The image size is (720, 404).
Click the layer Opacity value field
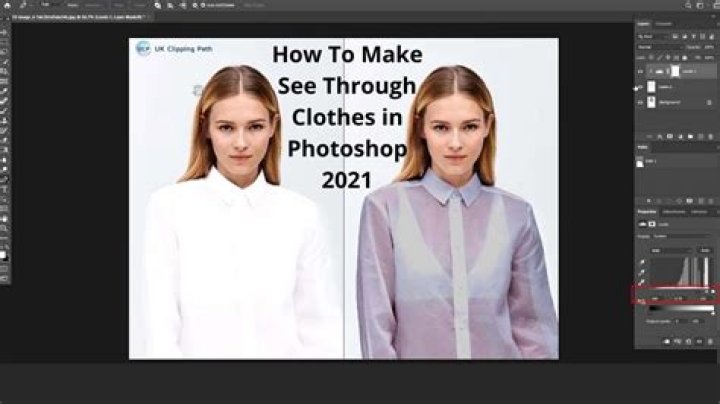709,47
